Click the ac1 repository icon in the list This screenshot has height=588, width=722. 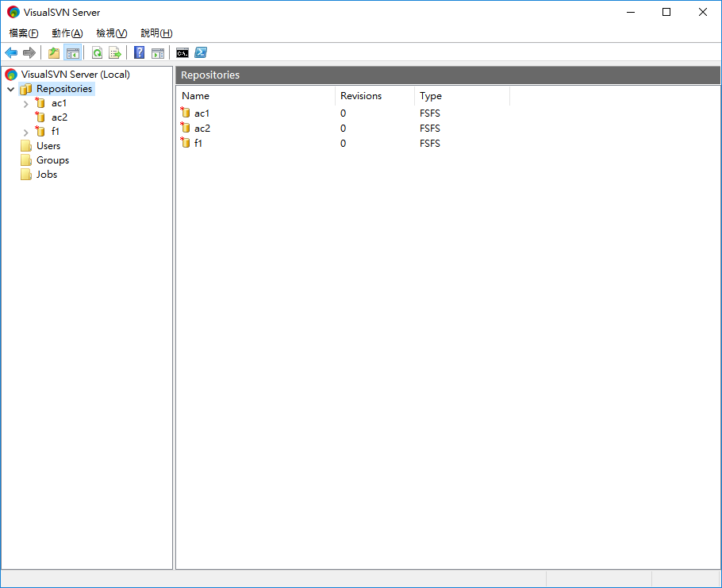point(185,113)
